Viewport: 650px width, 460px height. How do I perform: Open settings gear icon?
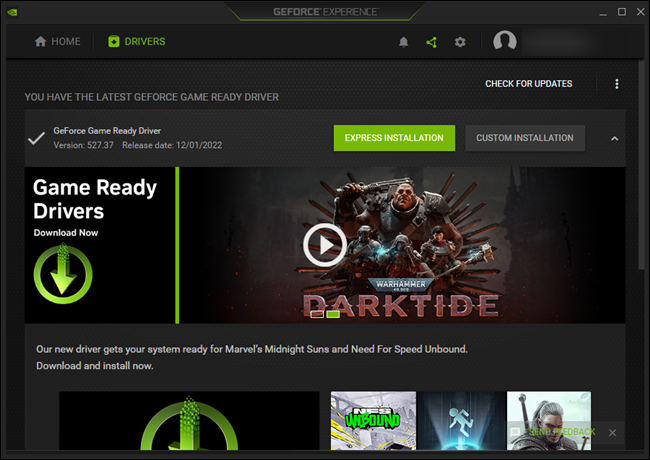click(460, 42)
